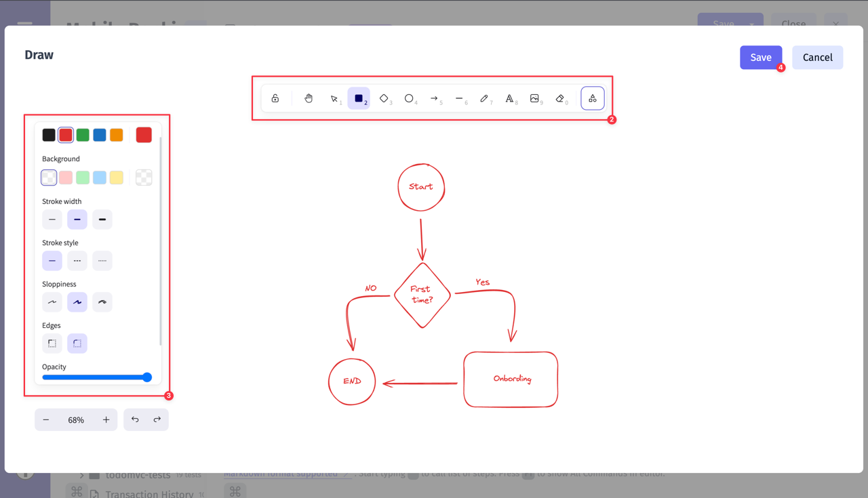Viewport: 868px width, 498px height.
Task: Select the Rectangle drawing tool
Action: [x=359, y=98]
